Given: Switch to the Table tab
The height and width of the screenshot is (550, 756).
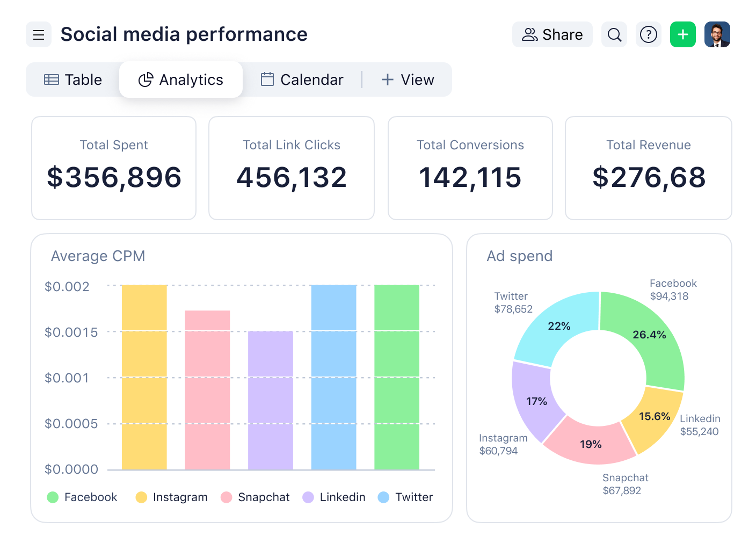Looking at the screenshot, I should coord(73,79).
